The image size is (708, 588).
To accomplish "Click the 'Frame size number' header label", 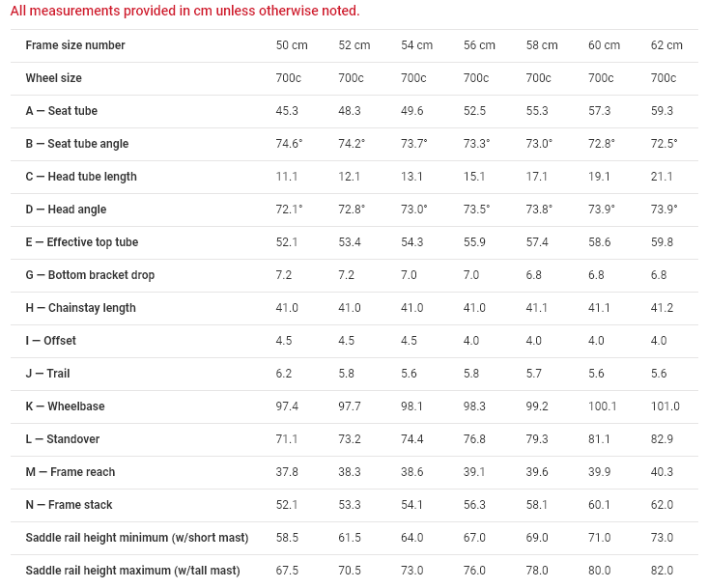I will (75, 45).
